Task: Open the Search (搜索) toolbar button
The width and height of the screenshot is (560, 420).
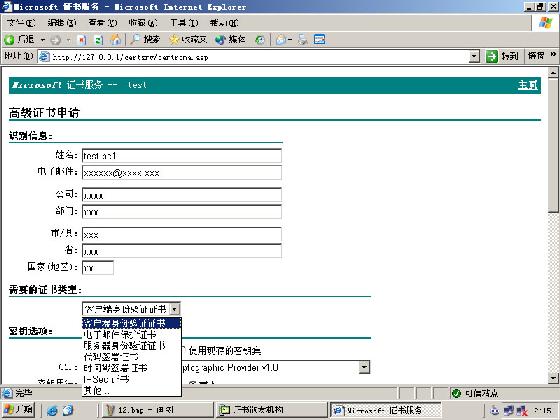Action: click(145, 39)
